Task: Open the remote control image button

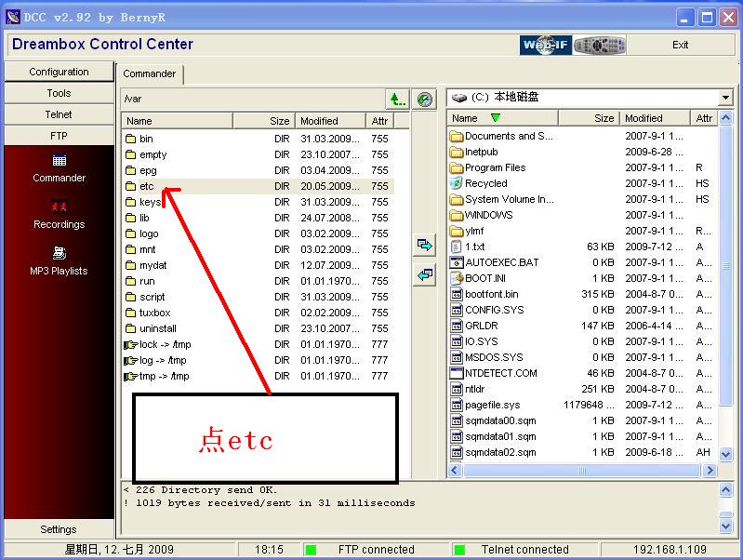Action: 600,45
